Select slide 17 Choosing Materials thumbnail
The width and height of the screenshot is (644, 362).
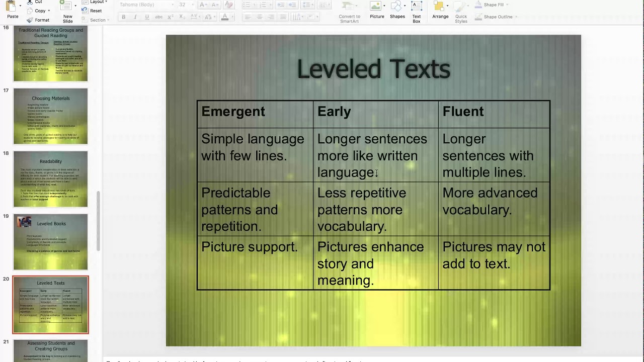pyautogui.click(x=50, y=116)
